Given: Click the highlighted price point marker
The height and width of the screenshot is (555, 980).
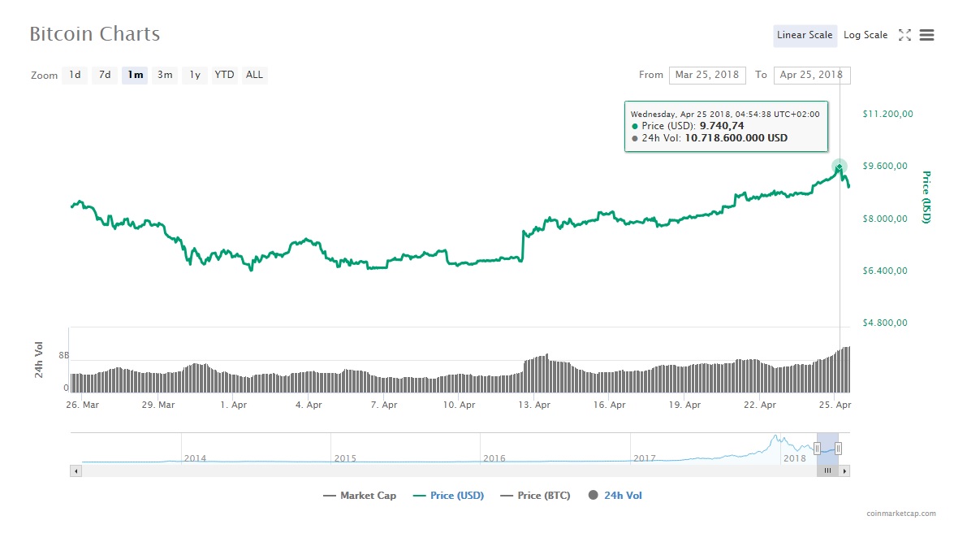Looking at the screenshot, I should pos(840,167).
